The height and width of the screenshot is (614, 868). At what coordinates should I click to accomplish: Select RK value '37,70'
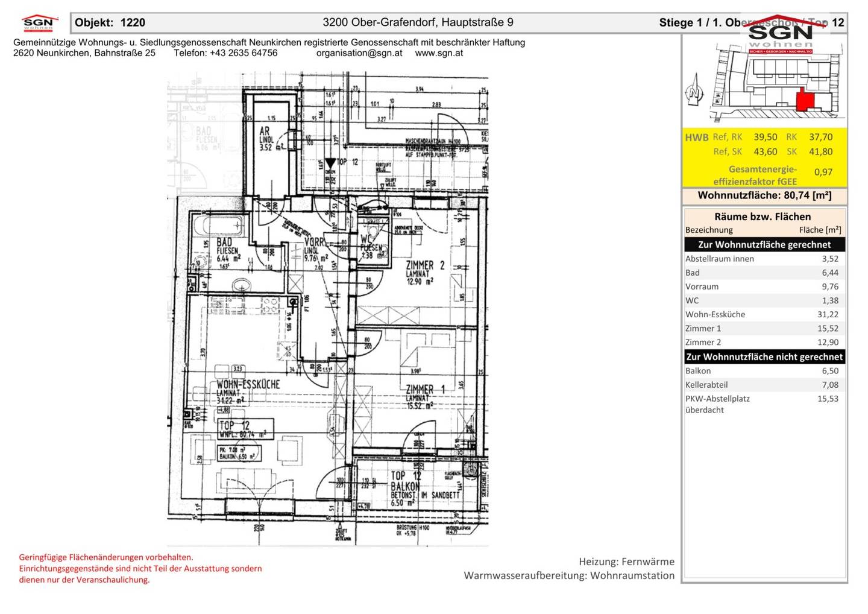click(820, 138)
